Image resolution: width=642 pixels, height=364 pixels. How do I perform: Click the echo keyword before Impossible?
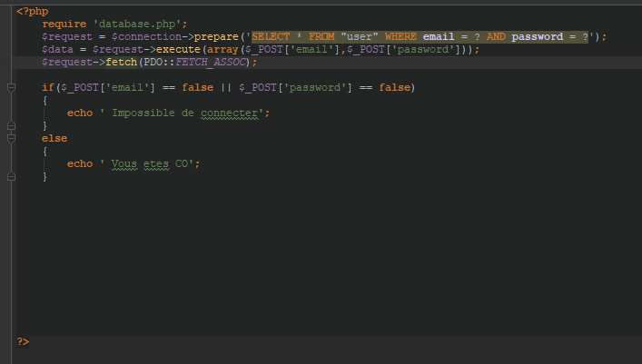click(x=80, y=113)
